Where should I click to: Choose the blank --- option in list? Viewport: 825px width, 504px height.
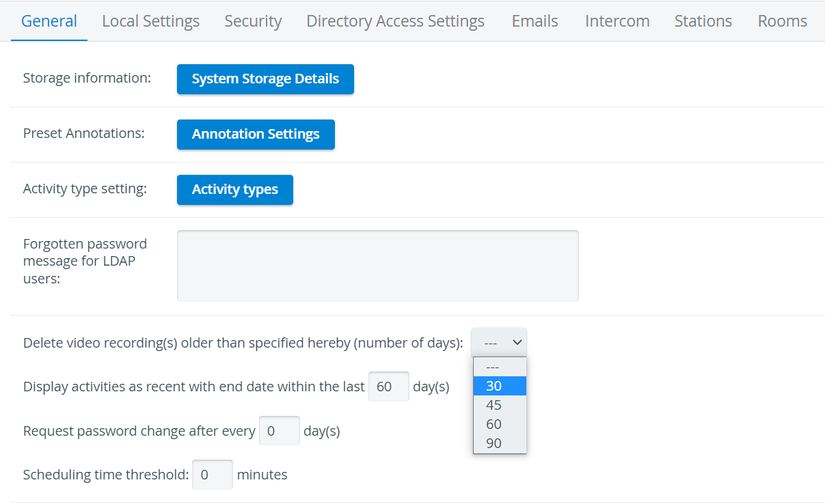[500, 367]
